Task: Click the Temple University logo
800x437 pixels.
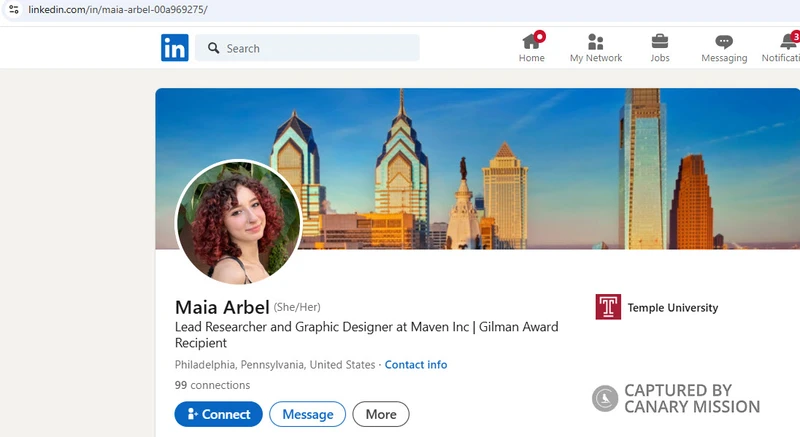Action: coord(608,307)
